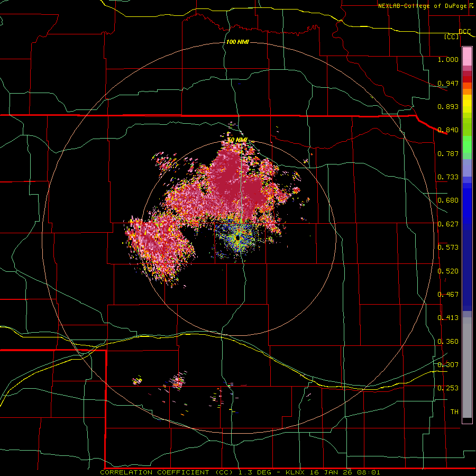
Task: Select the 0.733 value on the scale
Action: point(448,177)
